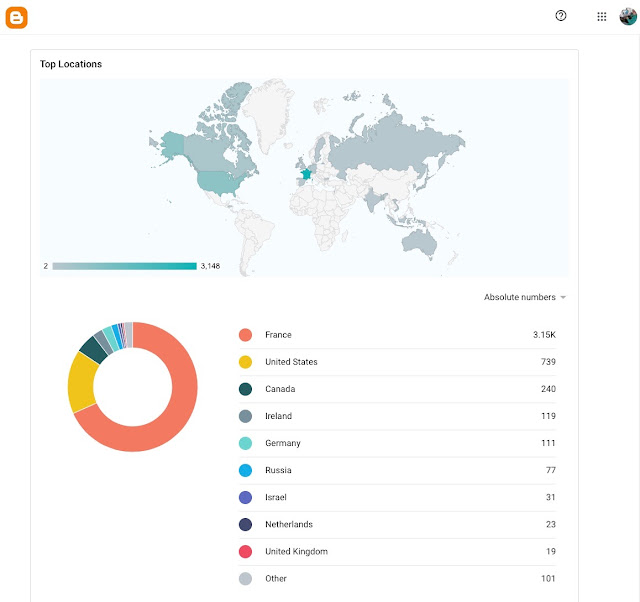
Task: Click the 111 value for Germany
Action: [548, 443]
